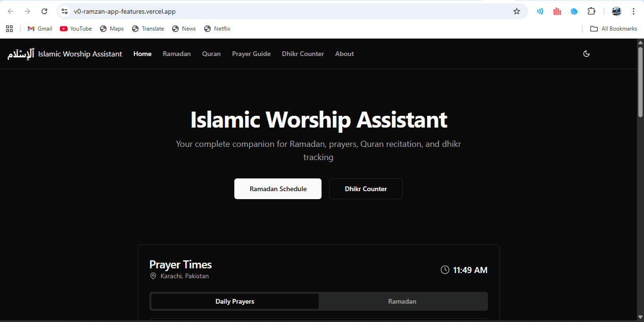644x322 pixels.
Task: Click the Islamic Worship Assistant header title
Action: tap(80, 54)
